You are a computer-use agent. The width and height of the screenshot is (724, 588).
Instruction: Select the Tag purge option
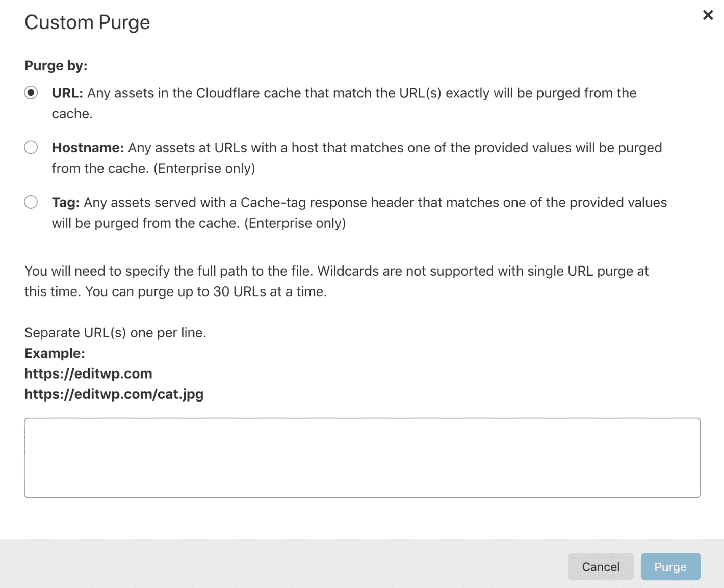point(31,202)
